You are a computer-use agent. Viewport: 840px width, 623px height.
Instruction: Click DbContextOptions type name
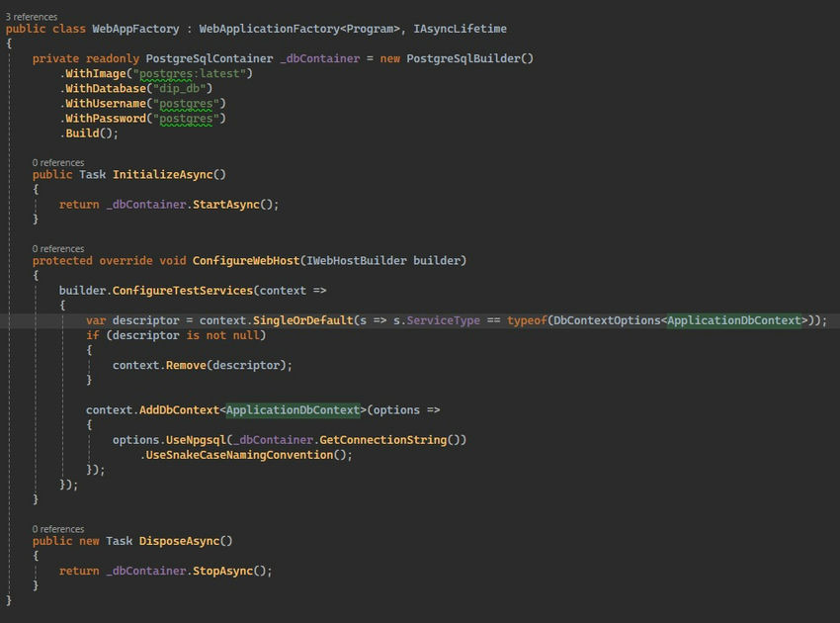coord(607,320)
